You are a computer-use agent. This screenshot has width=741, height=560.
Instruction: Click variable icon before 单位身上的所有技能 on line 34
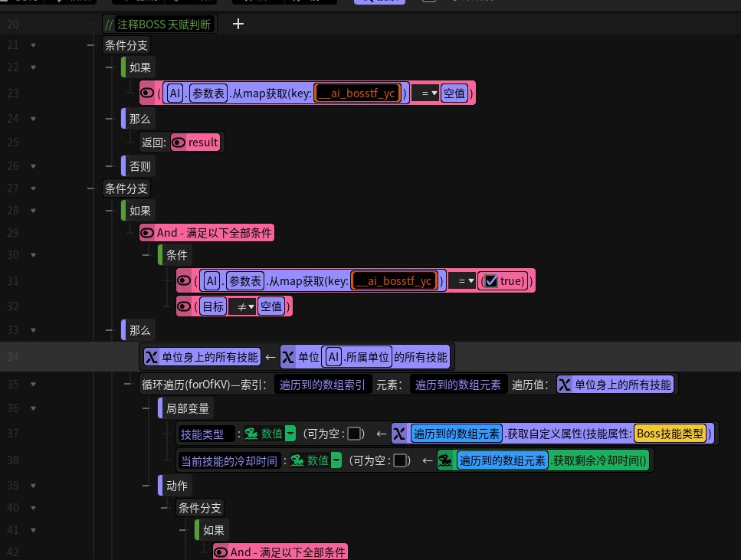click(x=151, y=357)
